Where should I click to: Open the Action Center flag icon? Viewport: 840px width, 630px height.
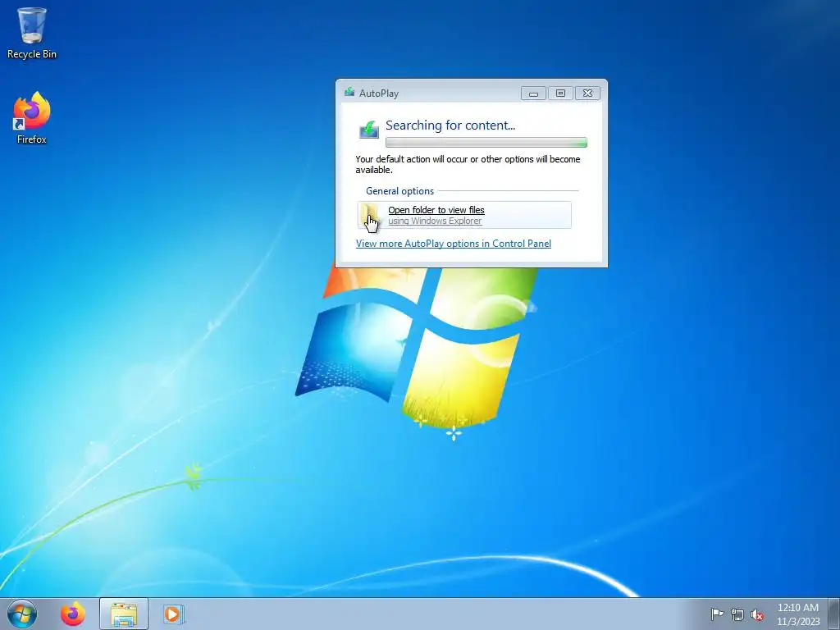click(x=717, y=614)
